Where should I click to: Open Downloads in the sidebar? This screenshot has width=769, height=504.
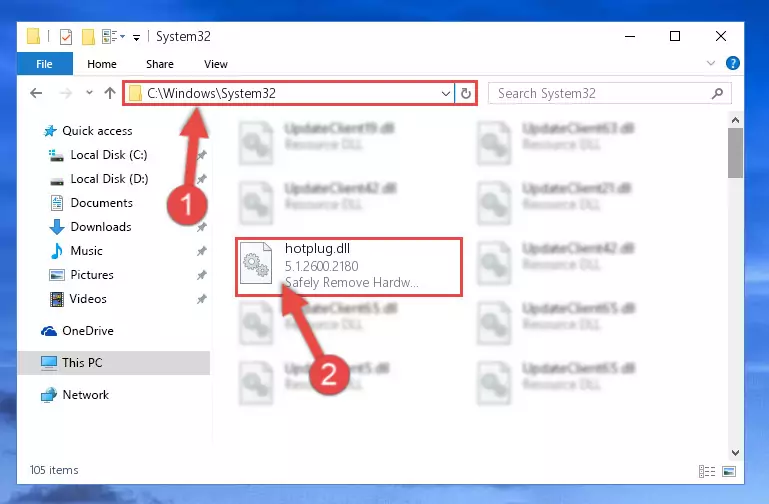point(101,227)
